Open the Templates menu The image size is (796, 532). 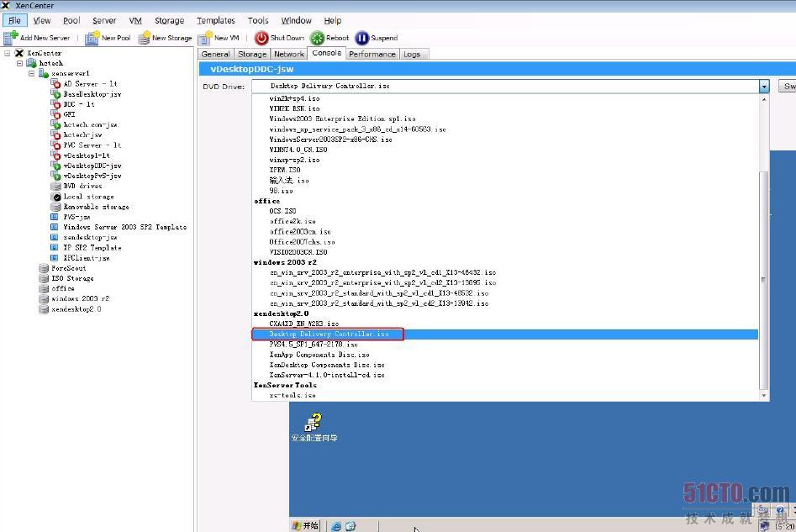coord(216,20)
